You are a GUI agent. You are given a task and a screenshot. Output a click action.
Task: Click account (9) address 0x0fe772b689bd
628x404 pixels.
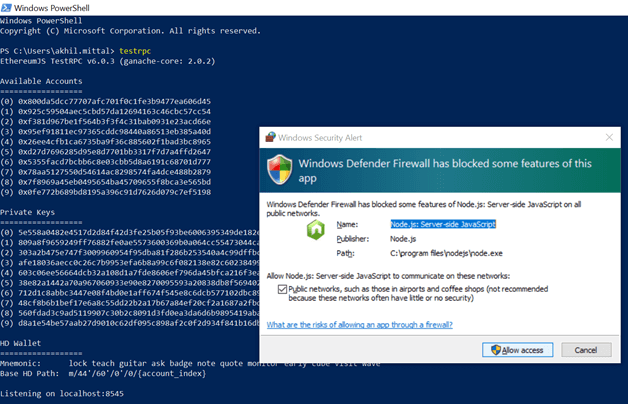(x=115, y=192)
